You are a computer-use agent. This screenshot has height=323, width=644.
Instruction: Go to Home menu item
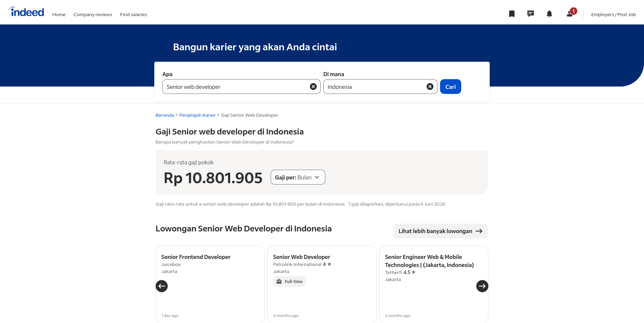[59, 14]
